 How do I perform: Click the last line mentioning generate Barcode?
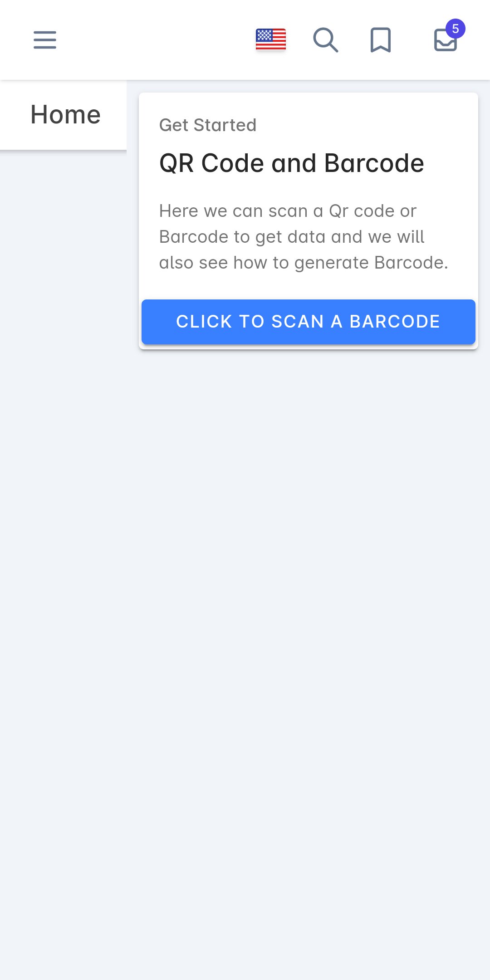click(x=303, y=263)
